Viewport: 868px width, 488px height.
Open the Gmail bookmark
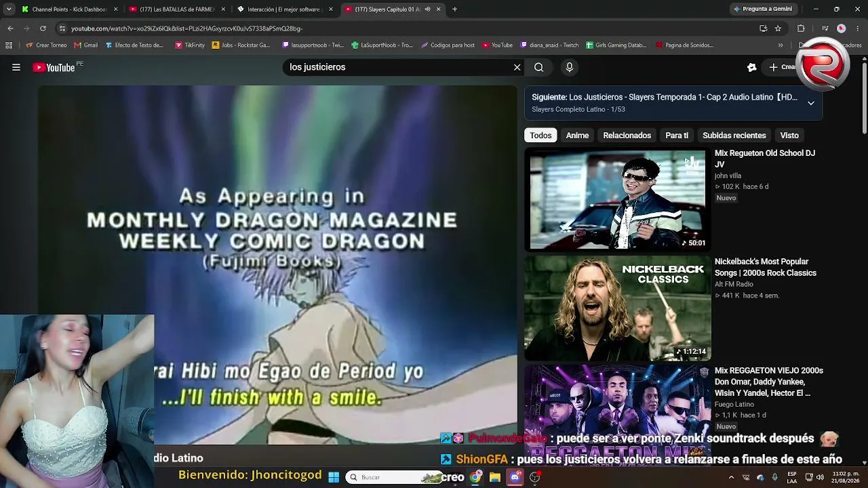[x=86, y=45]
